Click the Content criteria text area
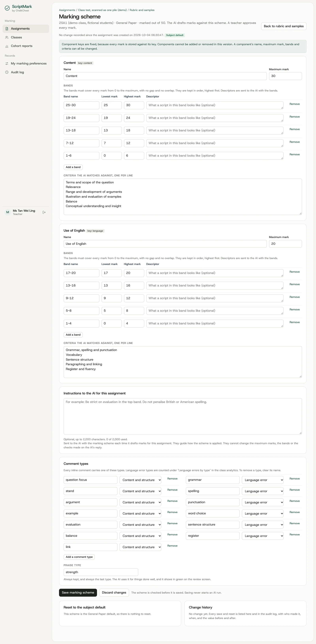The image size is (316, 644). coord(182,197)
